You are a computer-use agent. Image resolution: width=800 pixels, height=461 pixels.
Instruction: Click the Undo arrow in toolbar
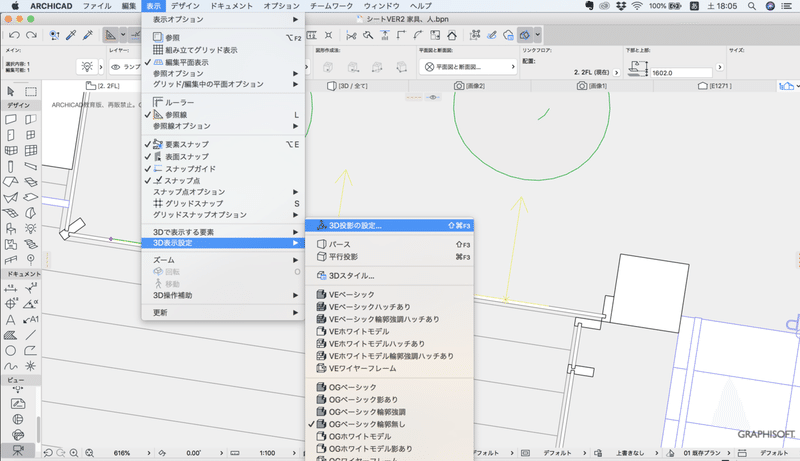[14, 35]
